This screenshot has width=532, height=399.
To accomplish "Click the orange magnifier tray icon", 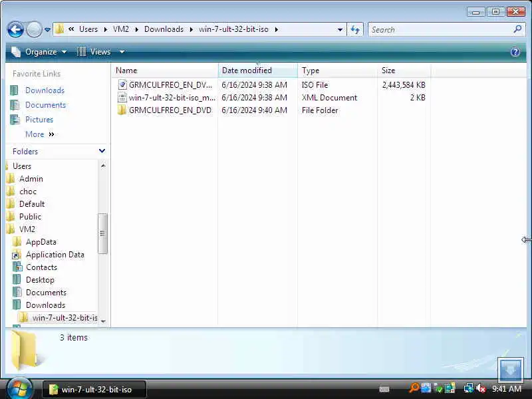I will click(x=414, y=388).
